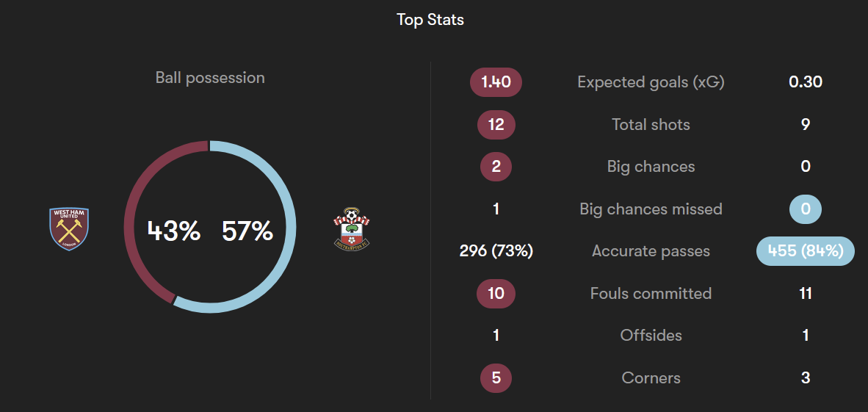Select the 455 (84%) accurate passes badge

(x=806, y=251)
